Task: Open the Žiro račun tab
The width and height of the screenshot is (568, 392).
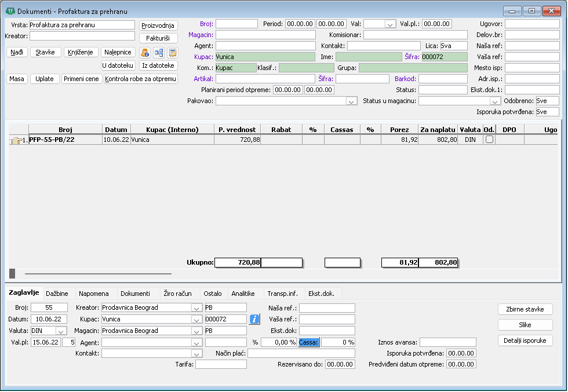Action: click(x=177, y=294)
